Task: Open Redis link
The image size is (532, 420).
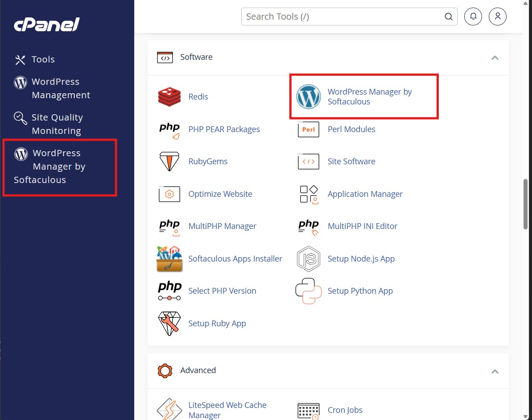Action: (198, 97)
